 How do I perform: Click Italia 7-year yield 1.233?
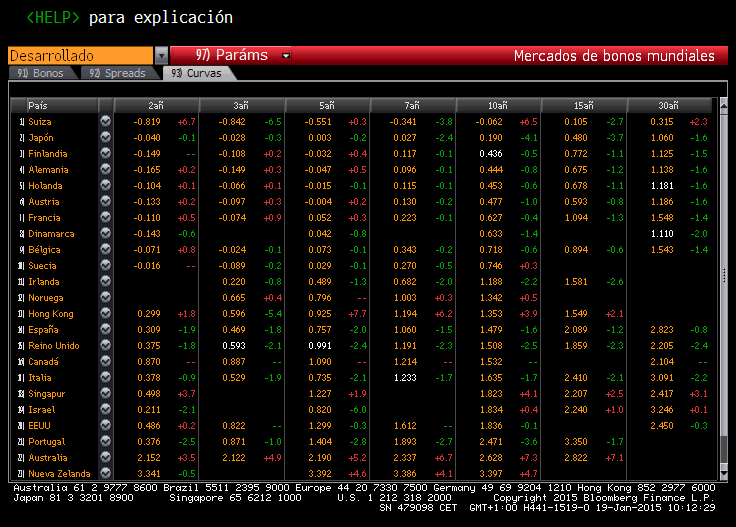point(405,377)
